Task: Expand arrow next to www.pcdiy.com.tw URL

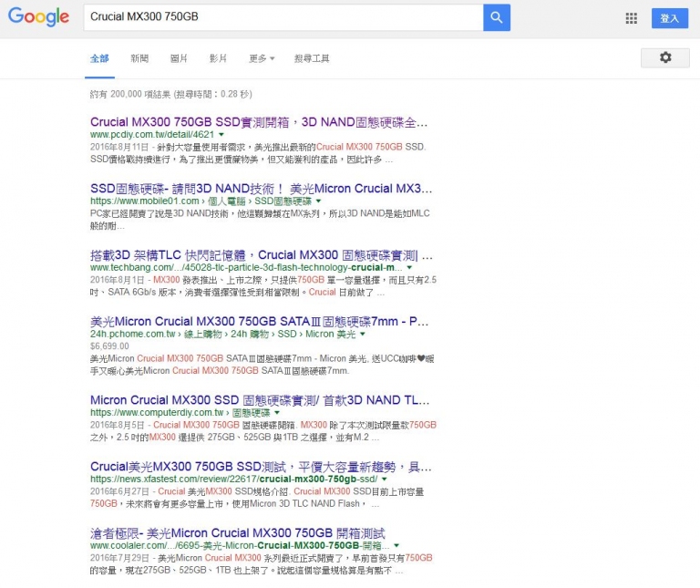Action: [221, 134]
